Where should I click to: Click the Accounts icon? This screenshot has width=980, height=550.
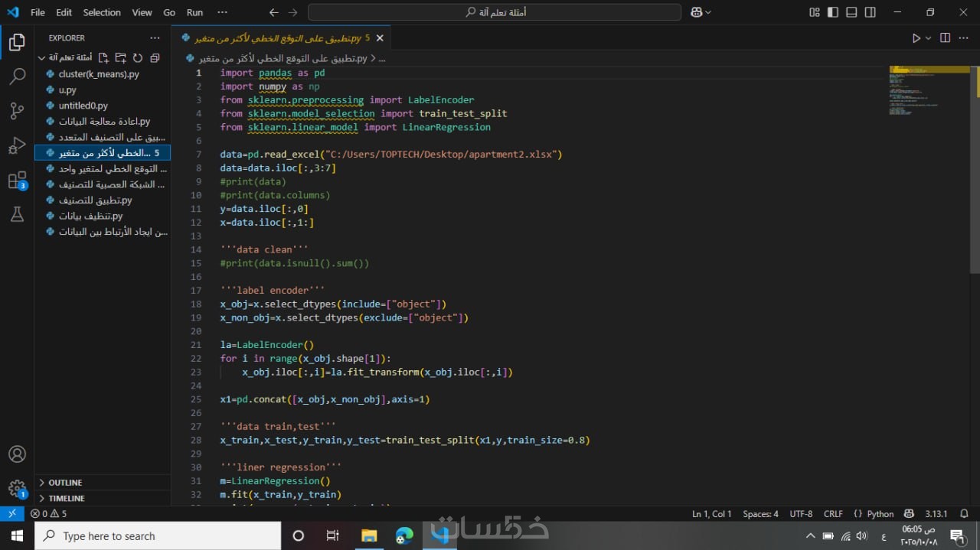[x=17, y=454]
